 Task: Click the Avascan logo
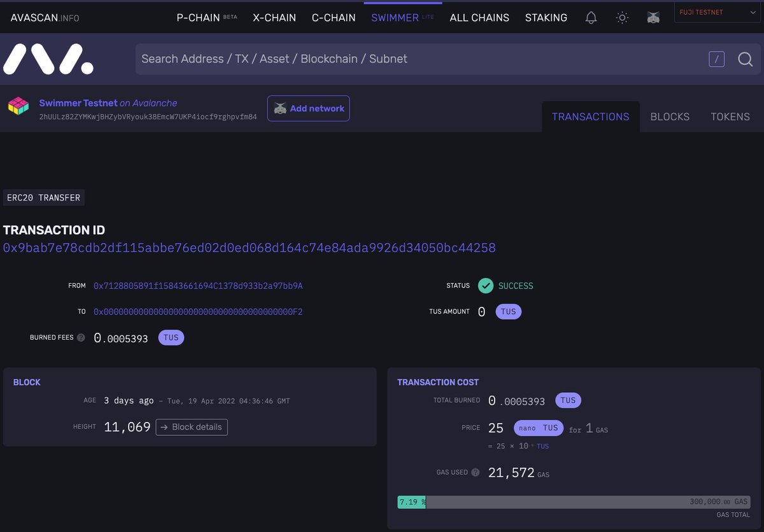point(48,59)
